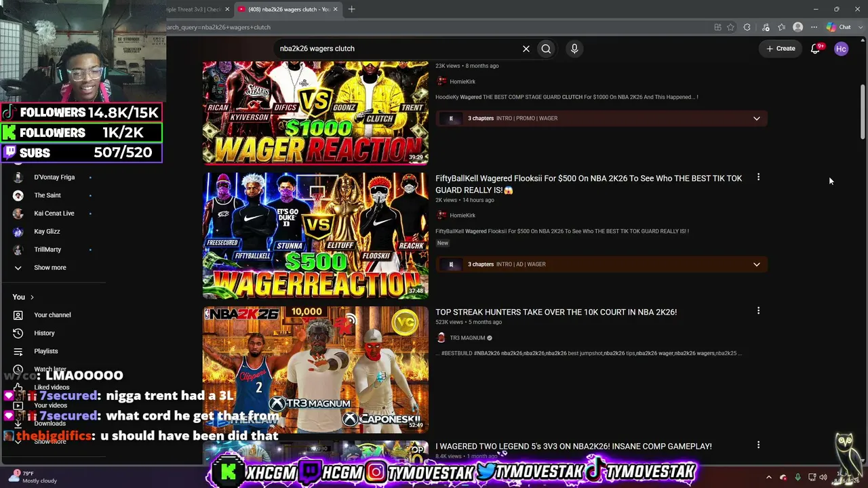This screenshot has height=488, width=868.
Task: Play the 10K court TR3 Magnum thumbnail
Action: 315,369
